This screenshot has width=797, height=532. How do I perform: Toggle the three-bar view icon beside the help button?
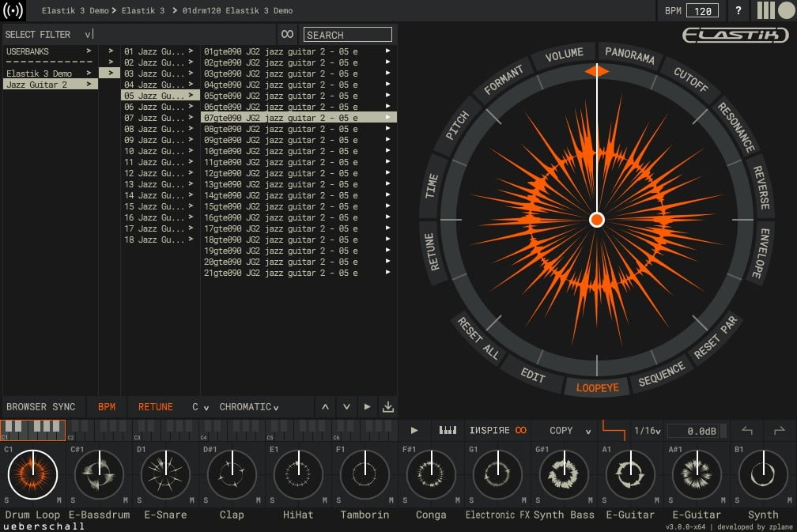(x=765, y=10)
